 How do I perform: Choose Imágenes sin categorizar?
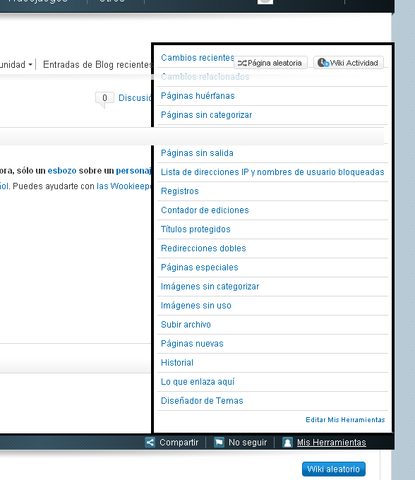210,286
